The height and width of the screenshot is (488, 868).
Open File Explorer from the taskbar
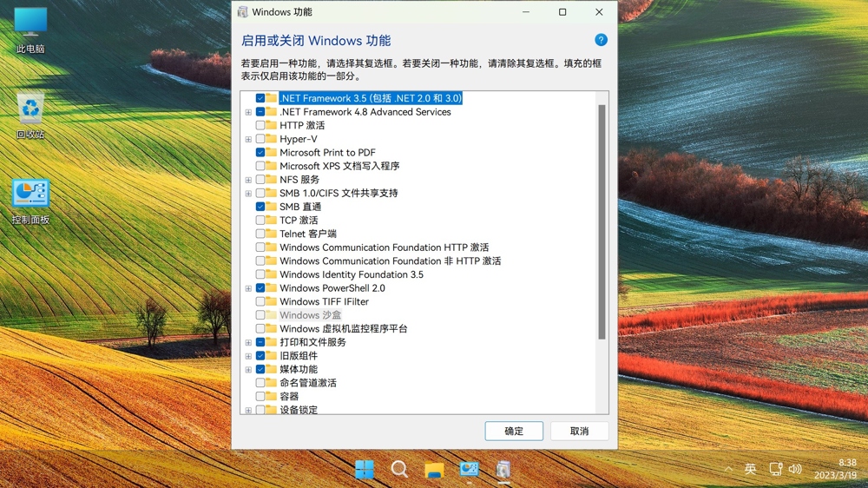point(434,470)
